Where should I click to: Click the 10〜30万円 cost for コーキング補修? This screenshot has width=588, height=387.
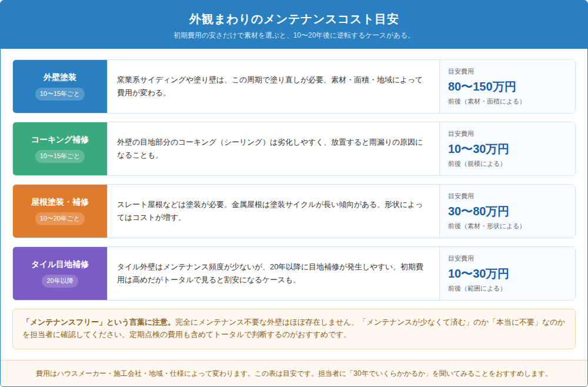[478, 149]
